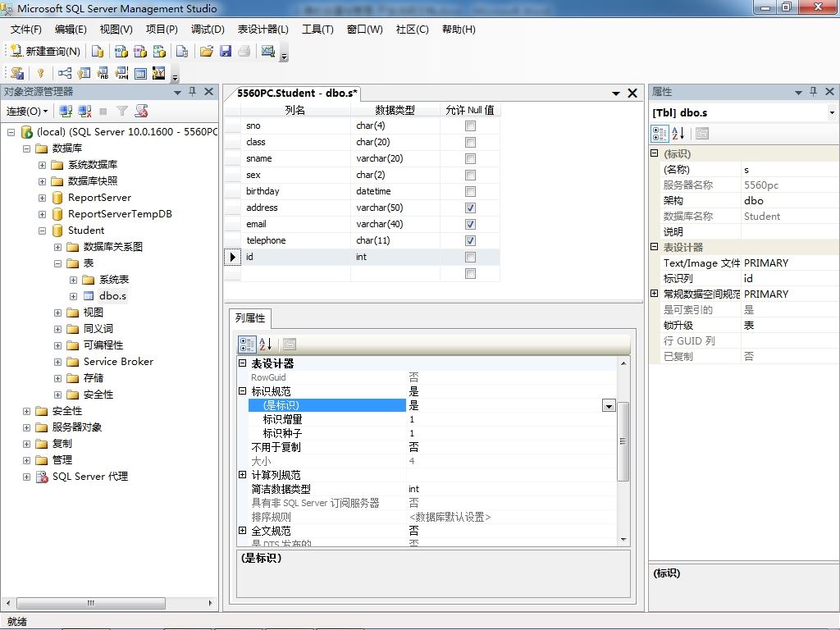Image resolution: width=840 pixels, height=630 pixels.
Task: Pin the 属性 panel
Action: [813, 92]
